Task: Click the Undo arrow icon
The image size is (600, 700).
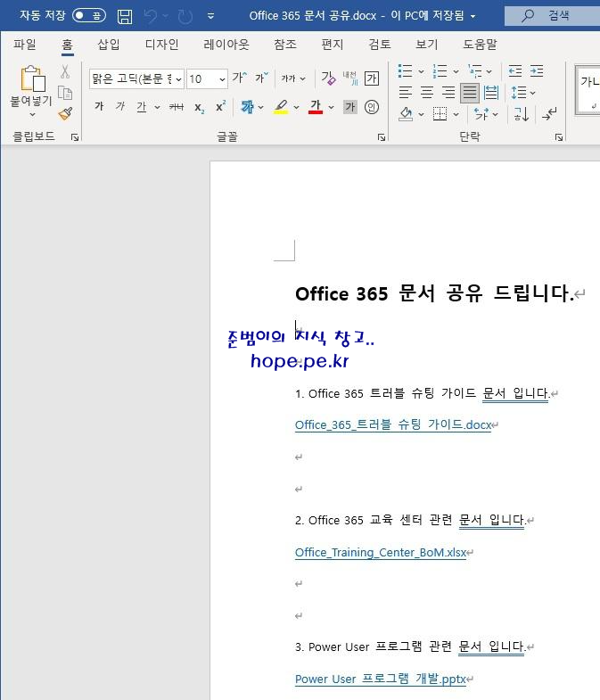Action: coord(151,17)
